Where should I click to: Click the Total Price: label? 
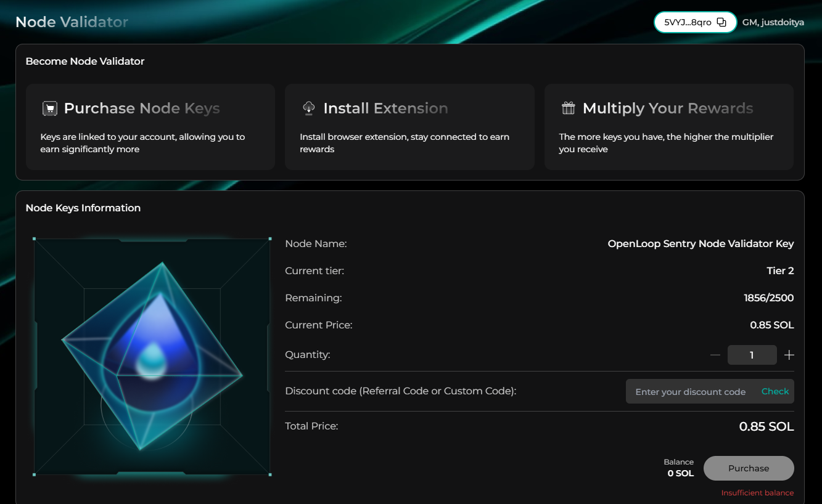[x=311, y=426]
